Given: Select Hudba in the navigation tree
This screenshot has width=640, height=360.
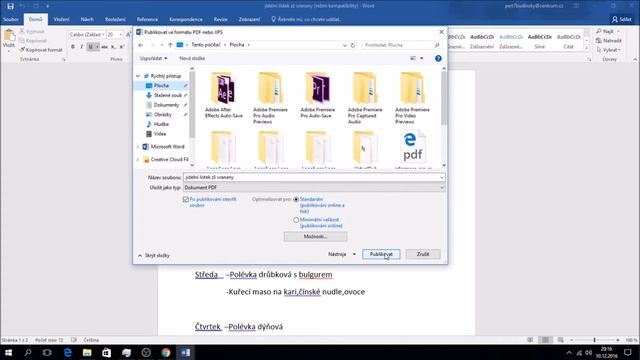Looking at the screenshot, I should (x=162, y=124).
